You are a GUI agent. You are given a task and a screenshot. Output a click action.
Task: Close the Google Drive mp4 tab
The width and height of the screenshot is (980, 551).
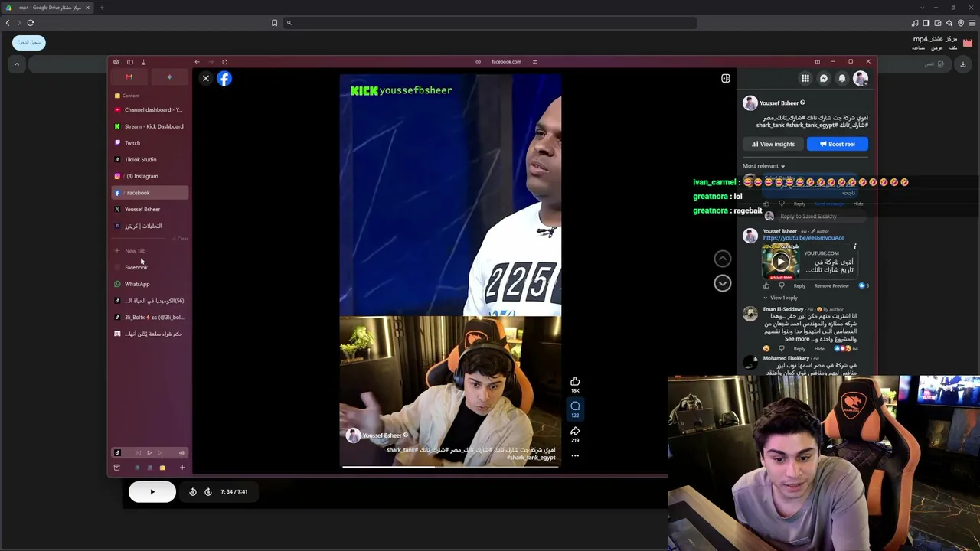pos(87,8)
